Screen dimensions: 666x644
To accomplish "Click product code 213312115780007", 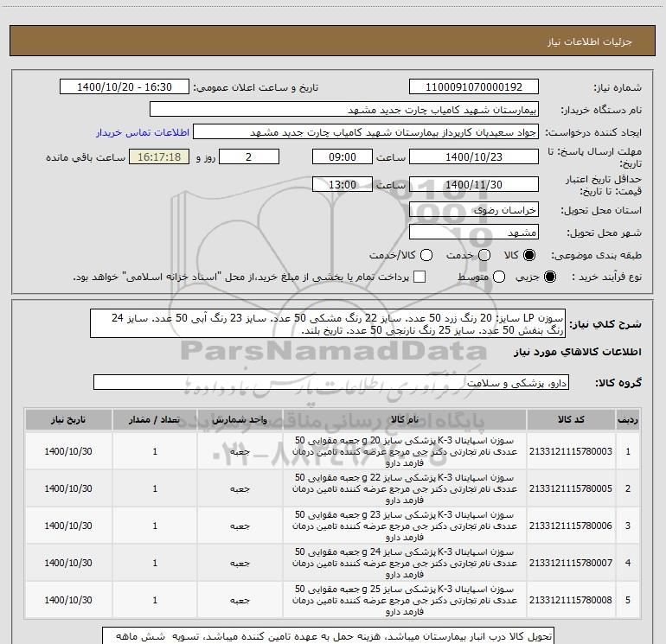I will [x=571, y=563].
